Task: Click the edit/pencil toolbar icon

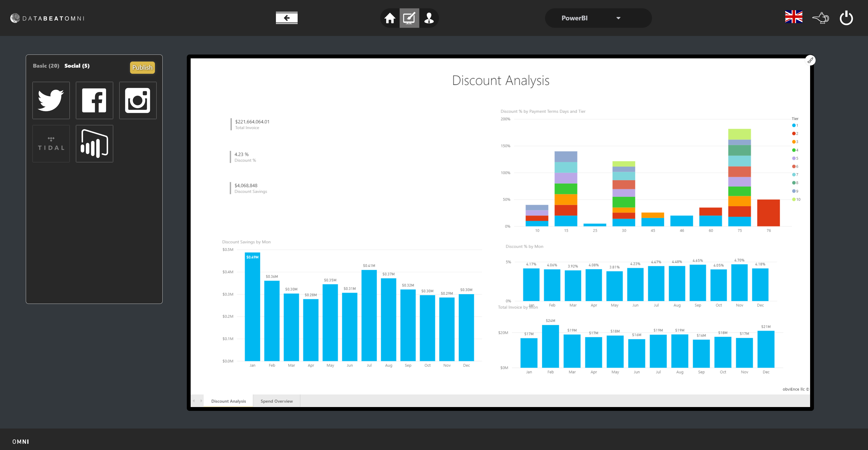Action: [409, 18]
